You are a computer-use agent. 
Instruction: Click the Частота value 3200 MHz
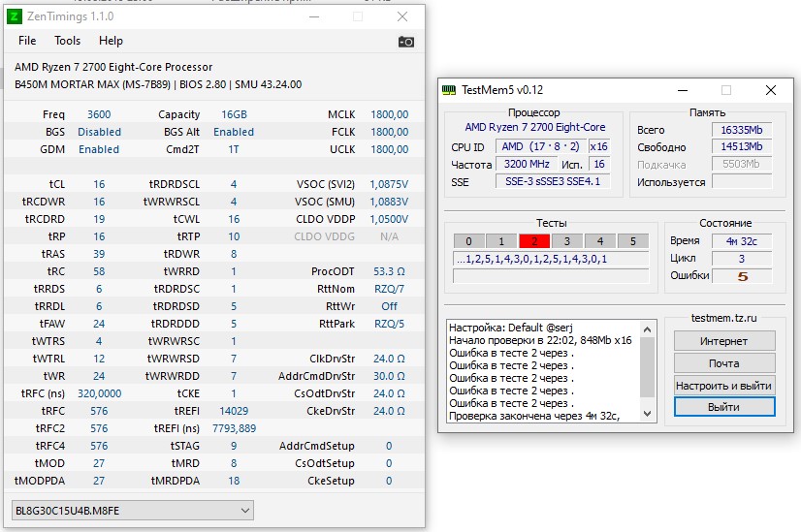(527, 164)
